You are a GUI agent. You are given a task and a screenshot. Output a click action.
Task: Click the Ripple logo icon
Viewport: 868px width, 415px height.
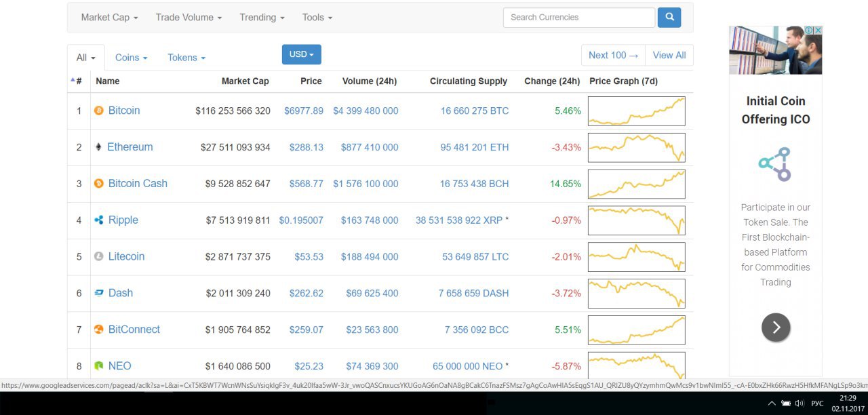pyautogui.click(x=99, y=220)
